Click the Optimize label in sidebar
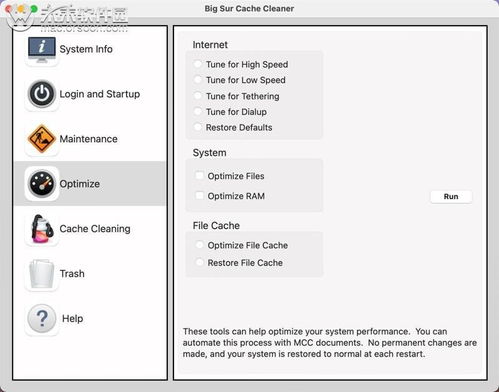Viewport: 499px width, 392px height. (x=80, y=184)
